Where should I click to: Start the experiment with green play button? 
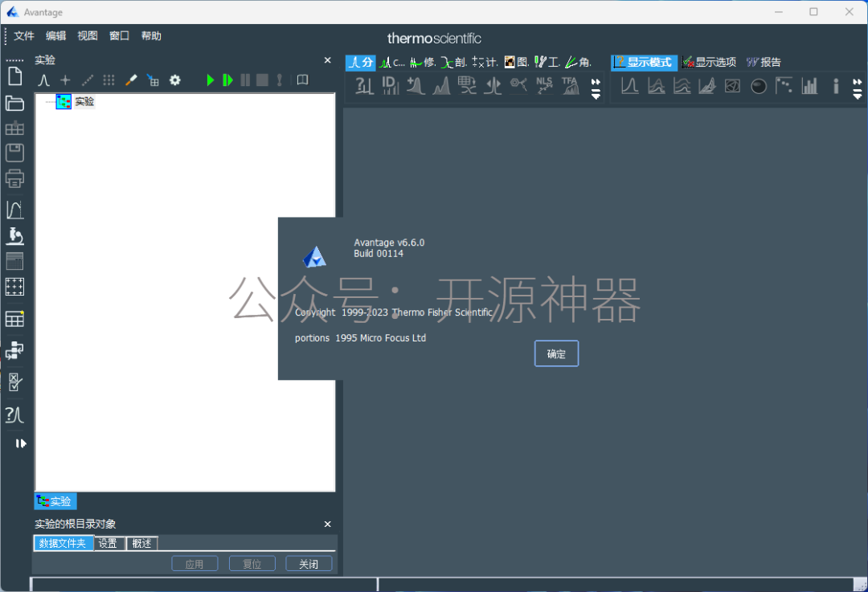click(211, 80)
